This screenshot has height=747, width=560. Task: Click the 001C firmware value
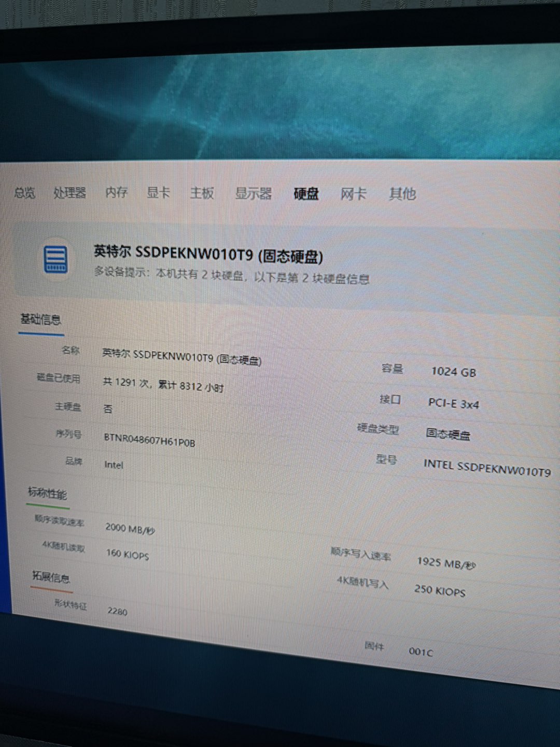[x=420, y=651]
